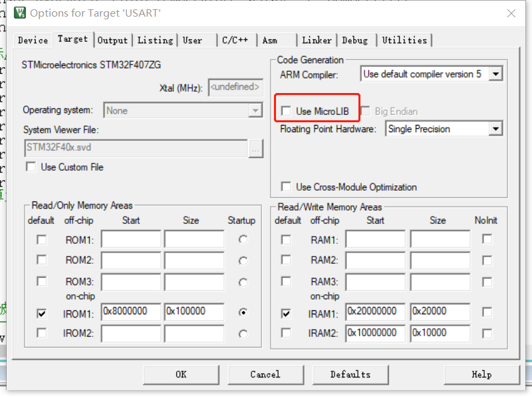
Task: Check the IROM2 default checkbox
Action: (42, 333)
